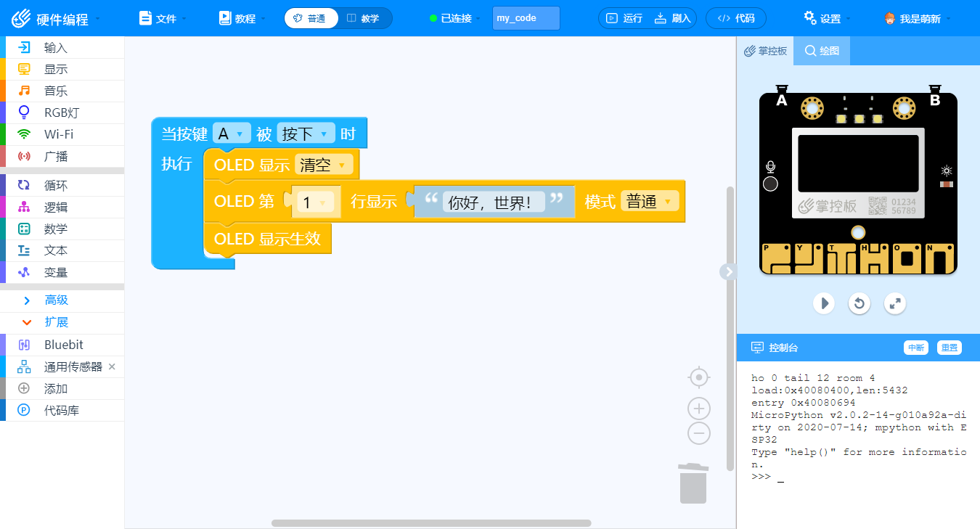Open the 变量 block category

point(62,273)
